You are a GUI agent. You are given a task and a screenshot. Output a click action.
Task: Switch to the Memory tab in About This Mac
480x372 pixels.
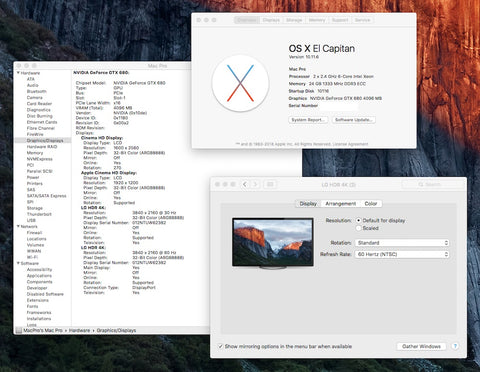tap(317, 20)
